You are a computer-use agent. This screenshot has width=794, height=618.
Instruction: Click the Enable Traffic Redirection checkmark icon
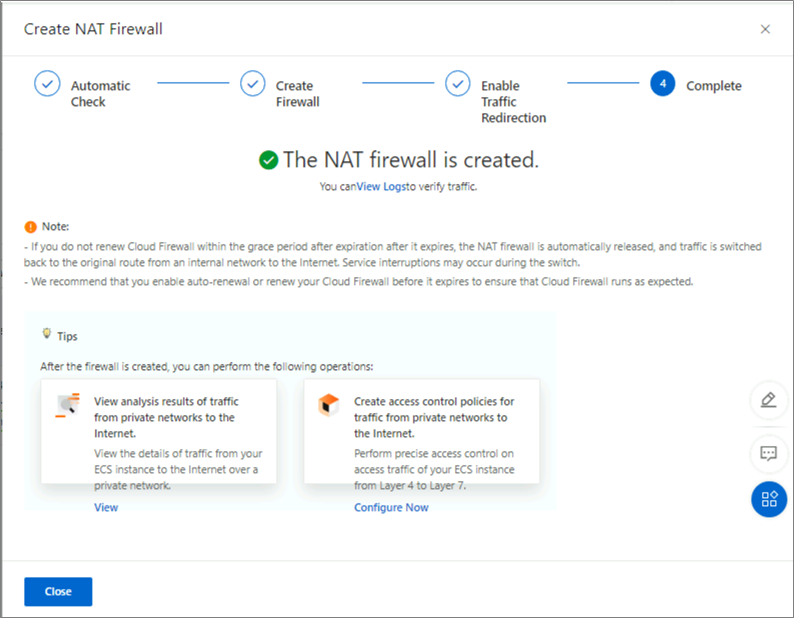458,84
